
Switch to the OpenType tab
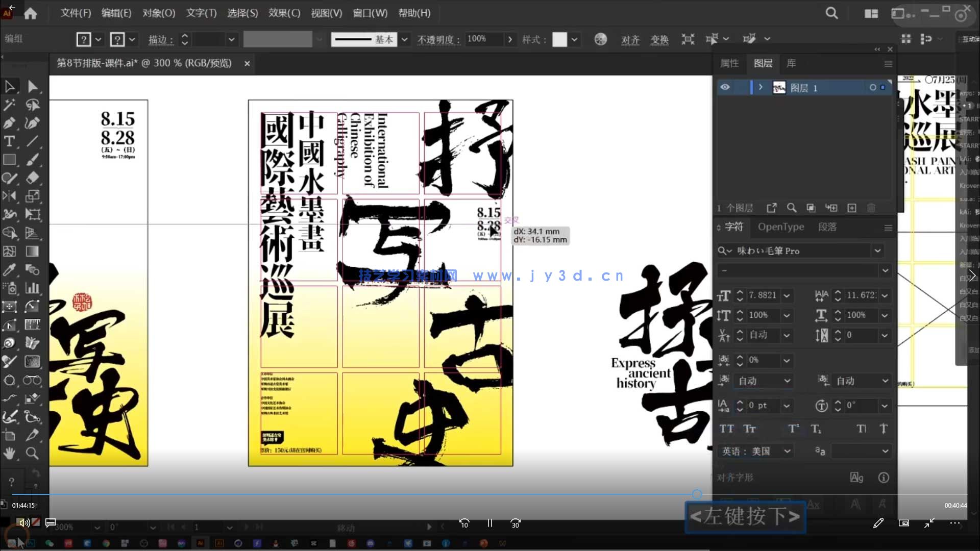click(781, 227)
